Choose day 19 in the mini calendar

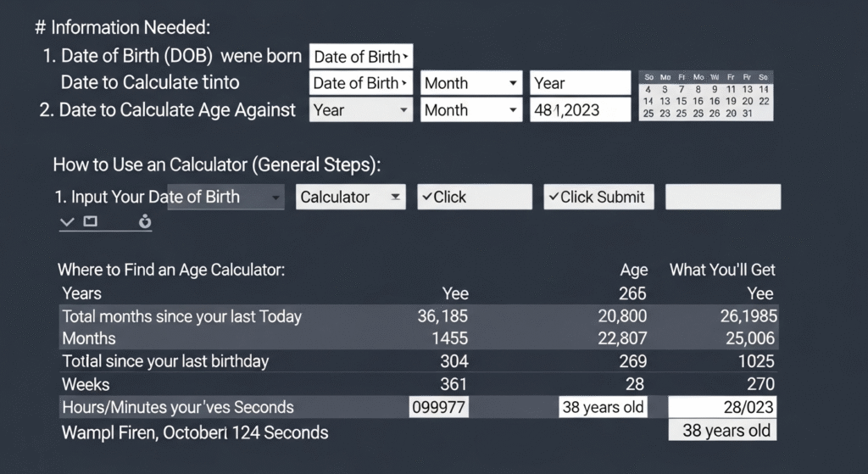click(730, 101)
